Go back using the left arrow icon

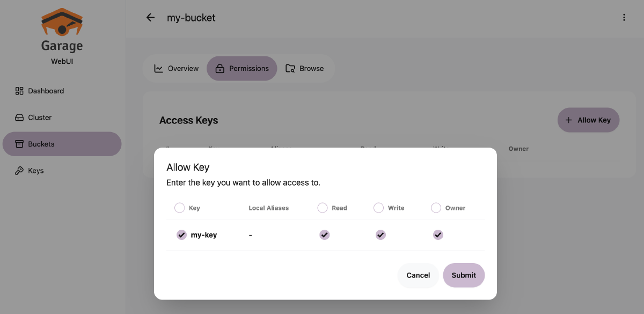pos(150,18)
